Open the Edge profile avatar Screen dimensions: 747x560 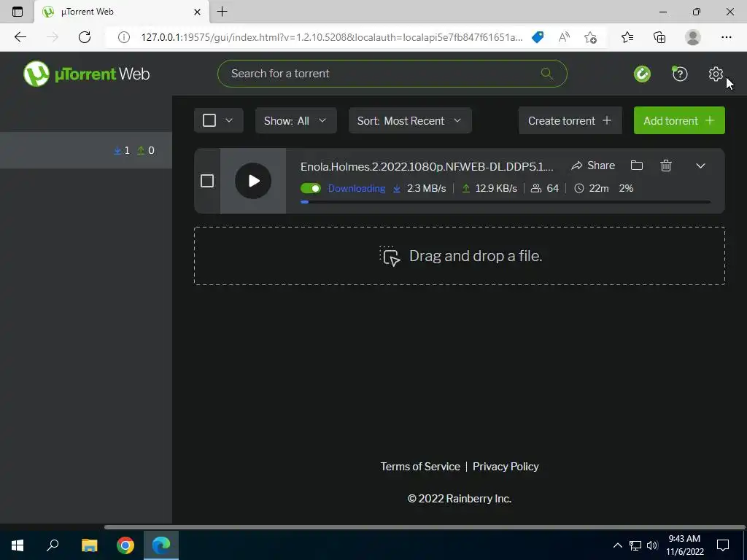coord(693,37)
